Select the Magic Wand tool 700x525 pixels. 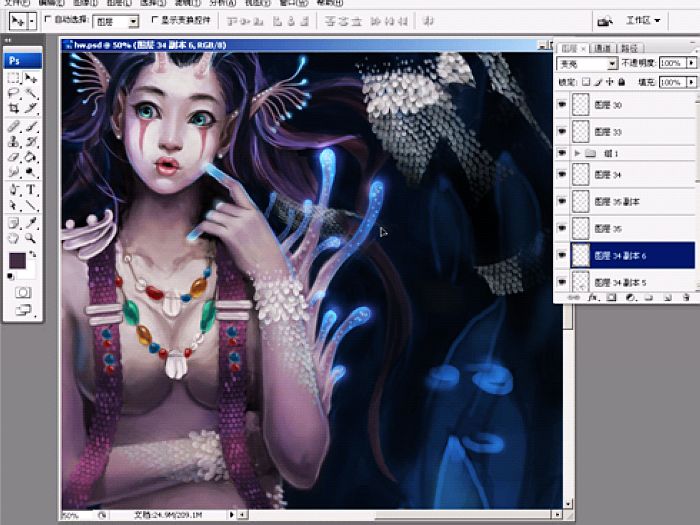click(x=30, y=93)
